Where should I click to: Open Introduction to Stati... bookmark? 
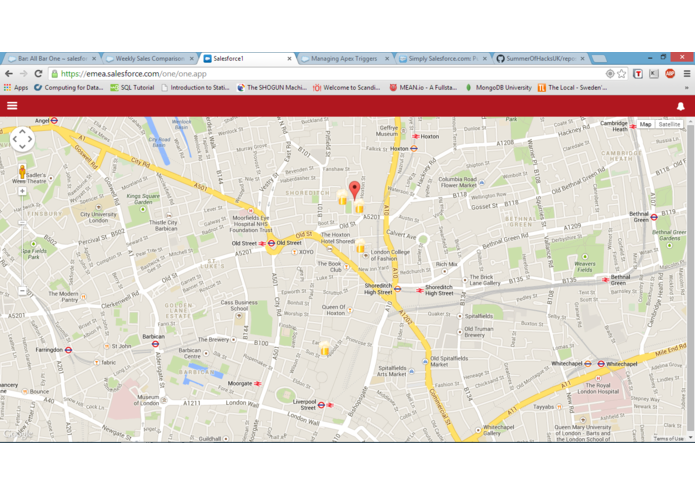(195, 88)
